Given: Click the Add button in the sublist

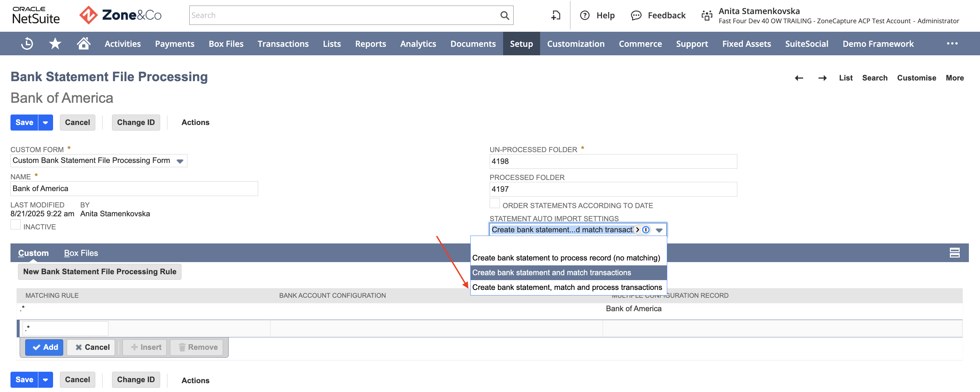Looking at the screenshot, I should (45, 347).
